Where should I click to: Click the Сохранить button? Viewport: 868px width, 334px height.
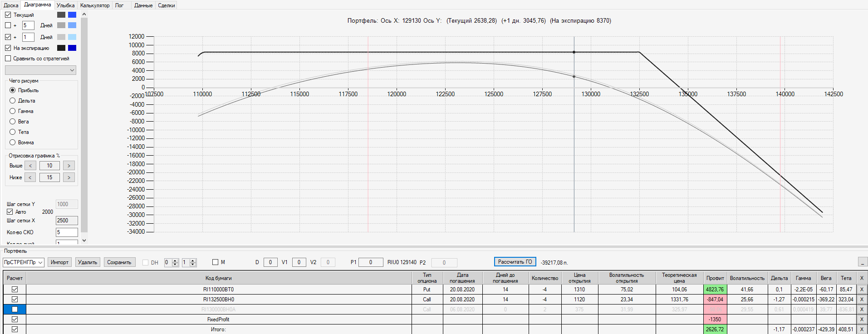click(119, 262)
